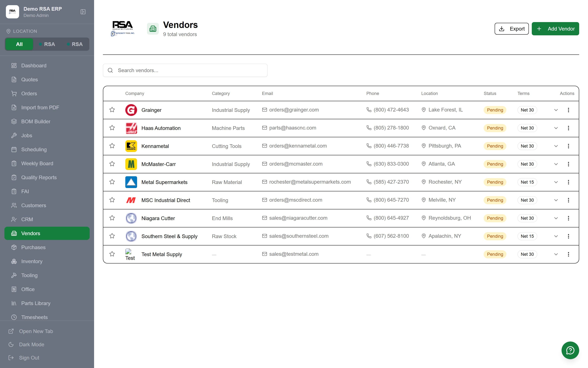Go to Quotes in the sidebar
The width and height of the screenshot is (588, 368).
47,80
